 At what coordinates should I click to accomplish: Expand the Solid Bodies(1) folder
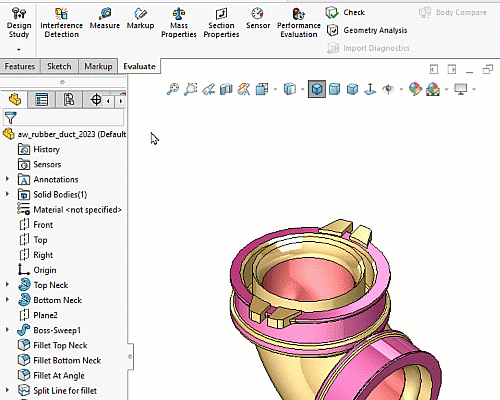tap(7, 194)
